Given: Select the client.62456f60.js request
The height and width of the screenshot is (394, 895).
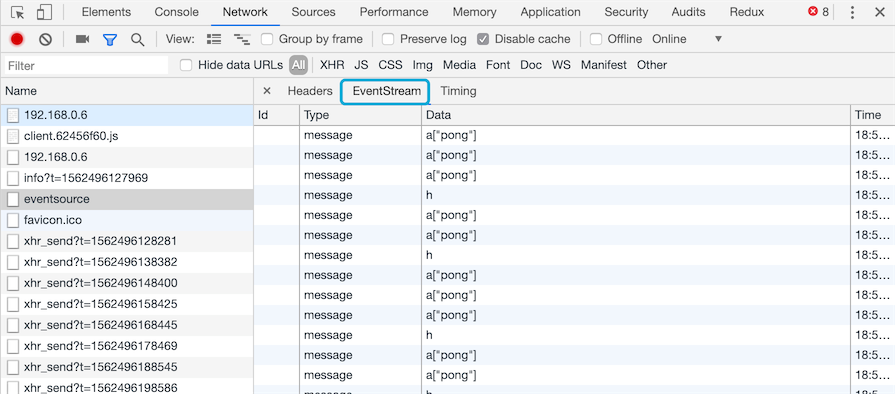Looking at the screenshot, I should [127, 136].
